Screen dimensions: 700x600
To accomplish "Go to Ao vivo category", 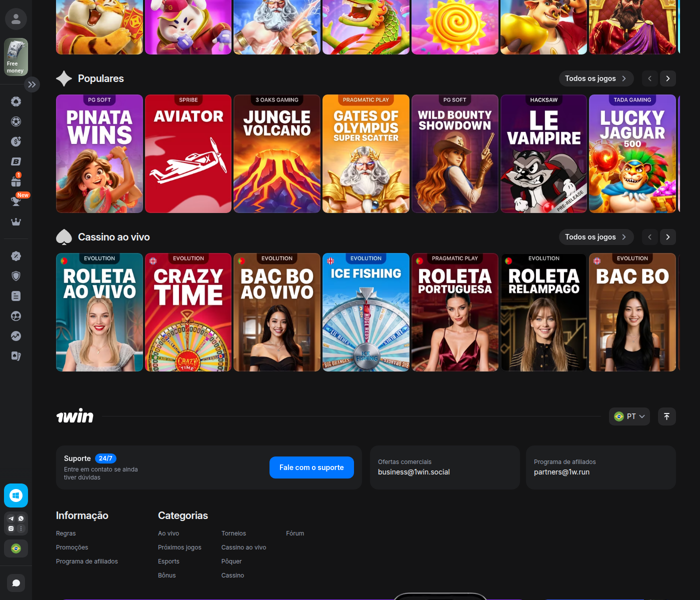I will 168,533.
